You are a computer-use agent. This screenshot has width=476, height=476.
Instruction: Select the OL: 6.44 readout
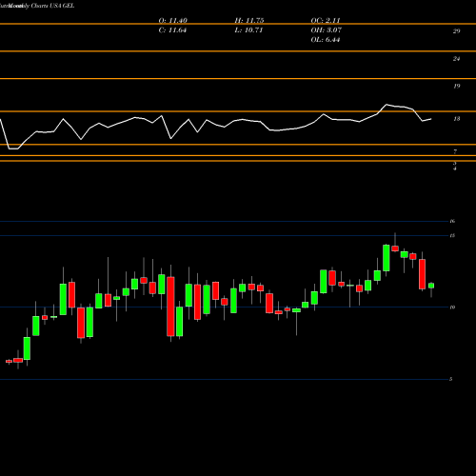326,40
